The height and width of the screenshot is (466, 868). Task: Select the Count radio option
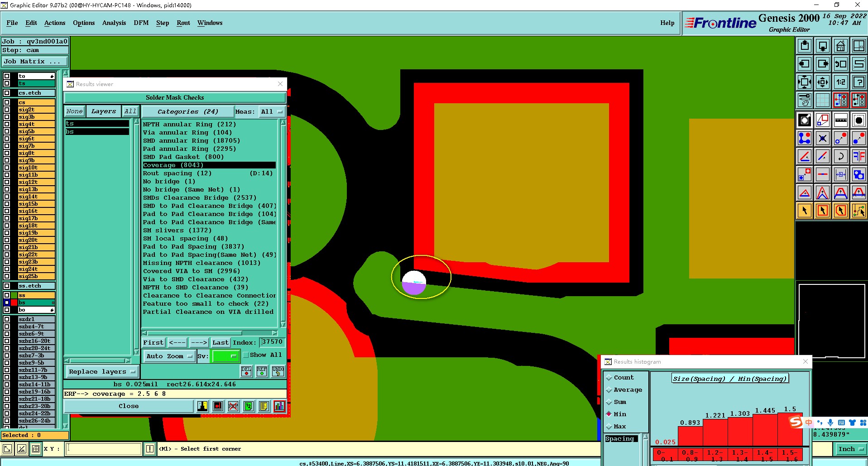609,378
